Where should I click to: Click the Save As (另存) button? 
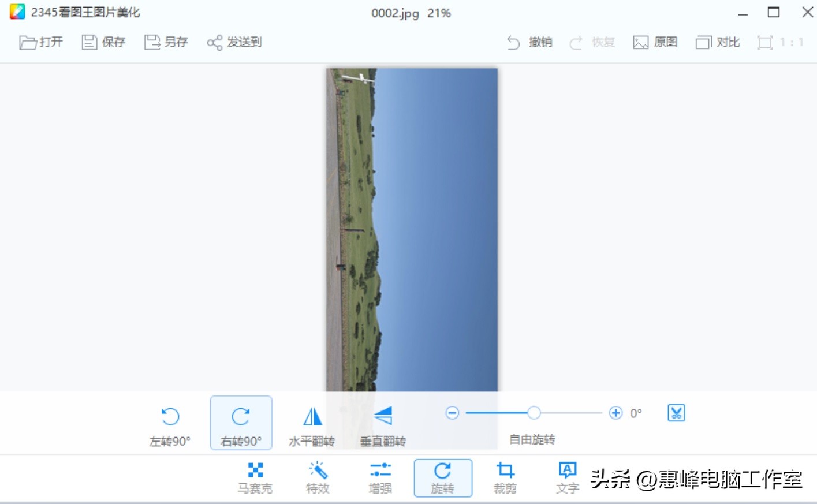click(166, 42)
